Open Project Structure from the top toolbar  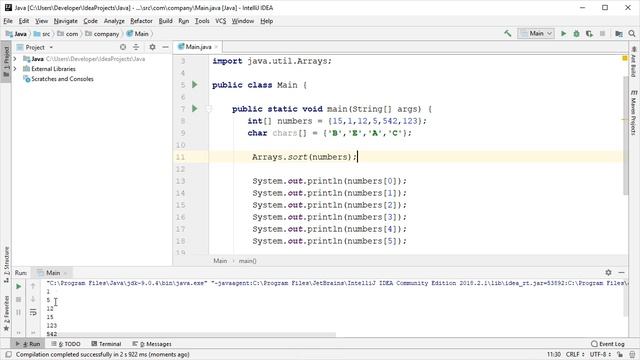[619, 33]
